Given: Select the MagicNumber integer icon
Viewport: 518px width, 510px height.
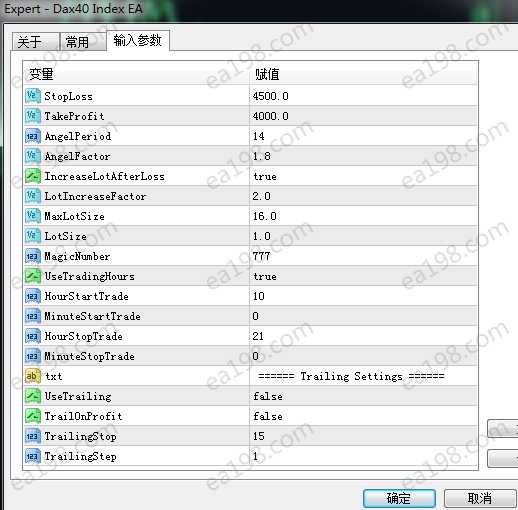Looking at the screenshot, I should [33, 256].
